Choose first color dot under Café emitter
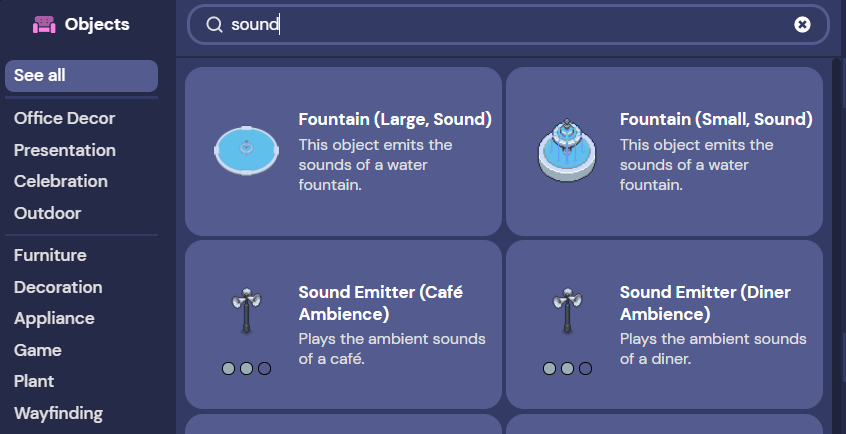Viewport: 846px width, 434px height. tap(229, 369)
